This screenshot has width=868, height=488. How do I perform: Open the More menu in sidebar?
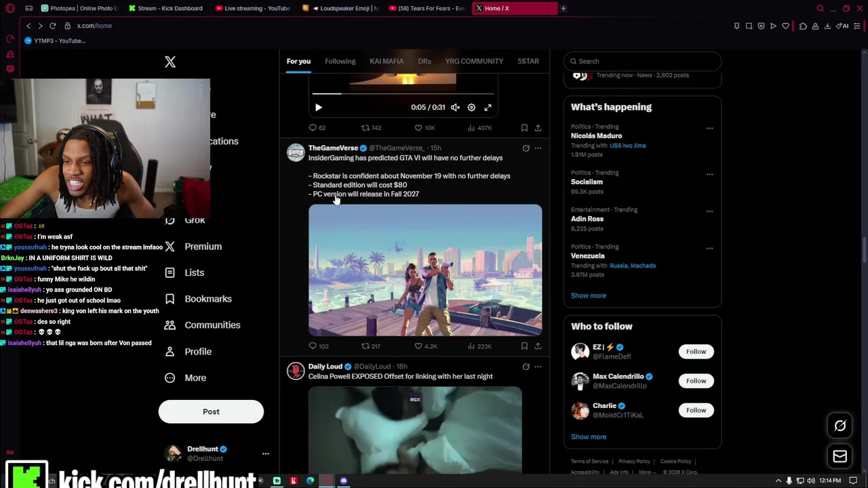tap(185, 378)
